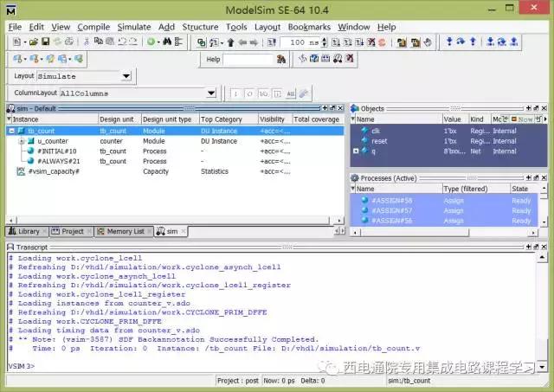The image size is (554, 392).
Task: Click the transcript scrollbar down arrow
Action: [x=542, y=367]
